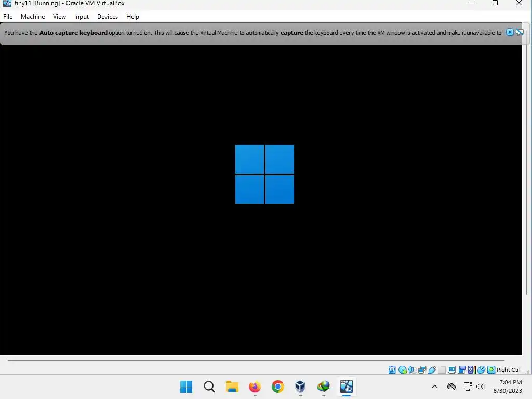Open the volume speaker tray icon
Viewport: 532px width, 399px height.
point(480,387)
